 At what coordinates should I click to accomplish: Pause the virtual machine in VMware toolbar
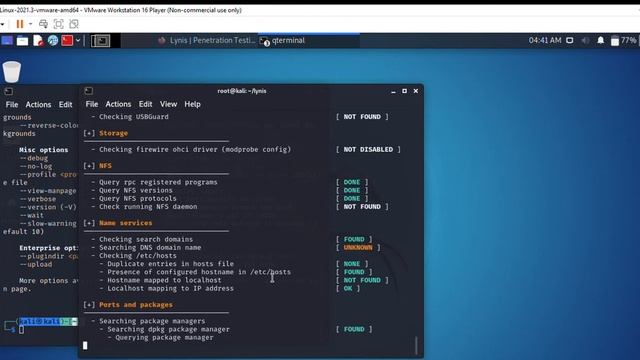click(20, 24)
